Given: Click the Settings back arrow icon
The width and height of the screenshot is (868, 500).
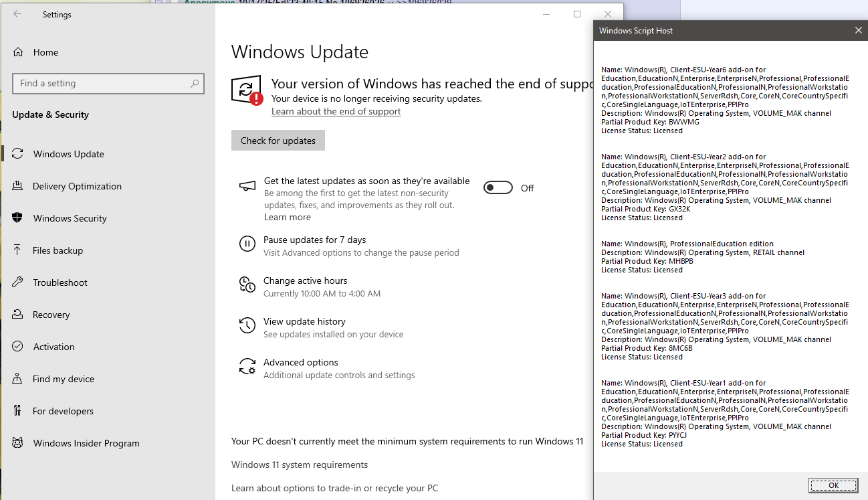Looking at the screenshot, I should click(17, 14).
